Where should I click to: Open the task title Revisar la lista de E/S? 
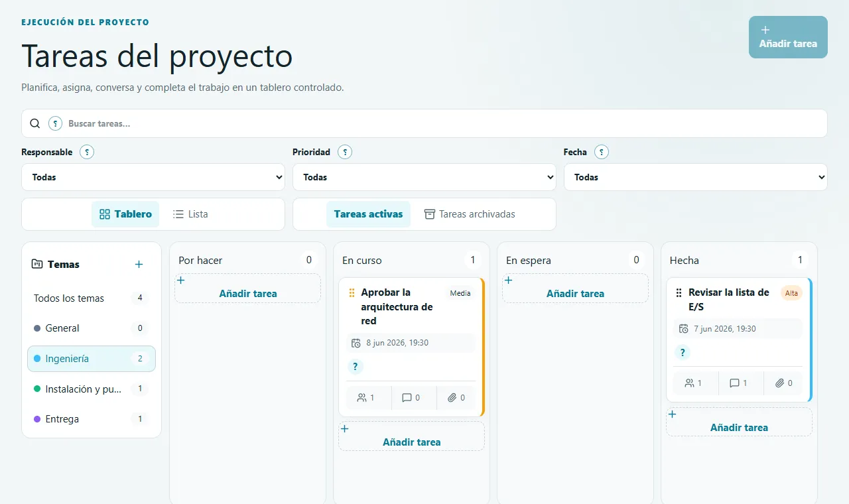pos(729,300)
